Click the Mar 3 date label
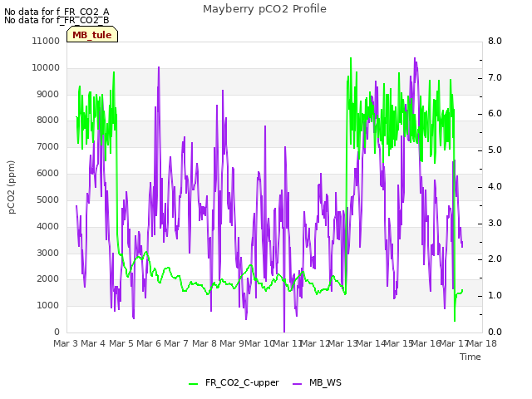The image size is (532, 399). (66, 343)
